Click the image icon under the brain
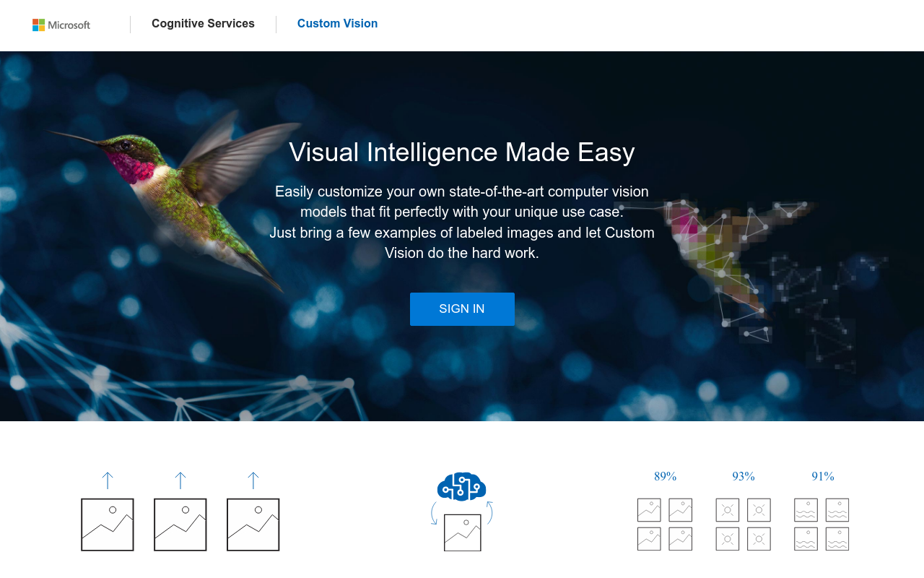Viewport: 924px width, 578px height. [x=462, y=532]
